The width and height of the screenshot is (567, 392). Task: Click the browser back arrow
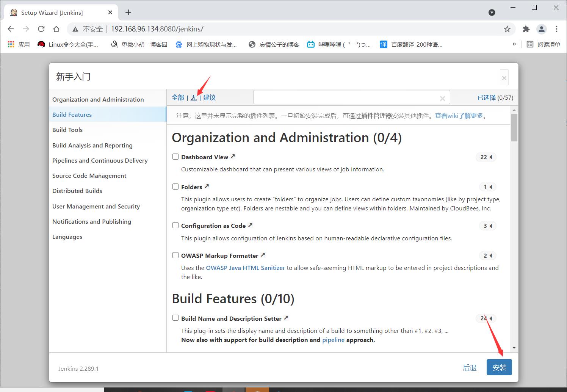[x=11, y=29]
